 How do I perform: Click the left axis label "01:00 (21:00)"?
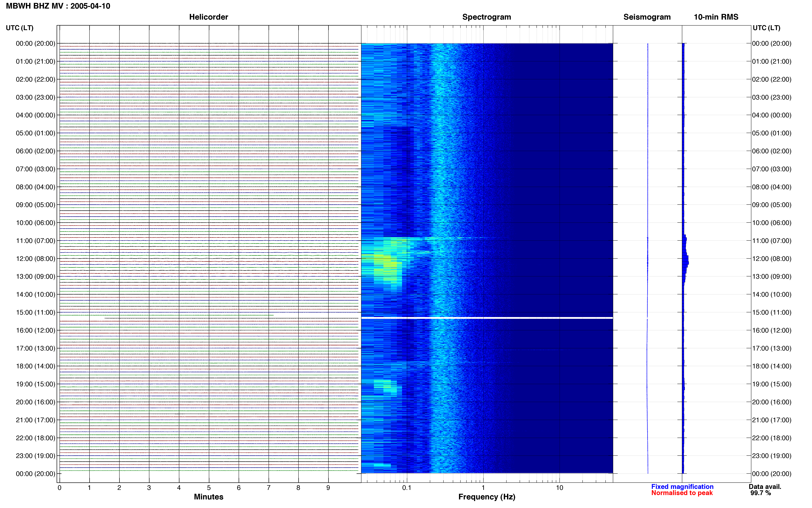[36, 61]
